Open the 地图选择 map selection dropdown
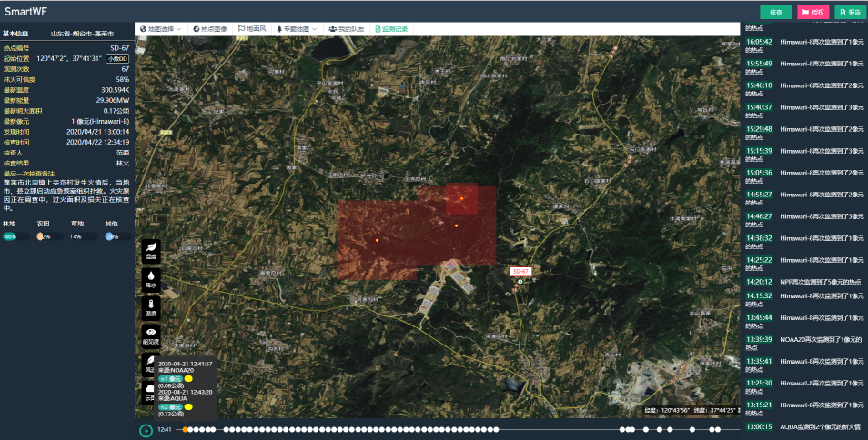 point(160,29)
